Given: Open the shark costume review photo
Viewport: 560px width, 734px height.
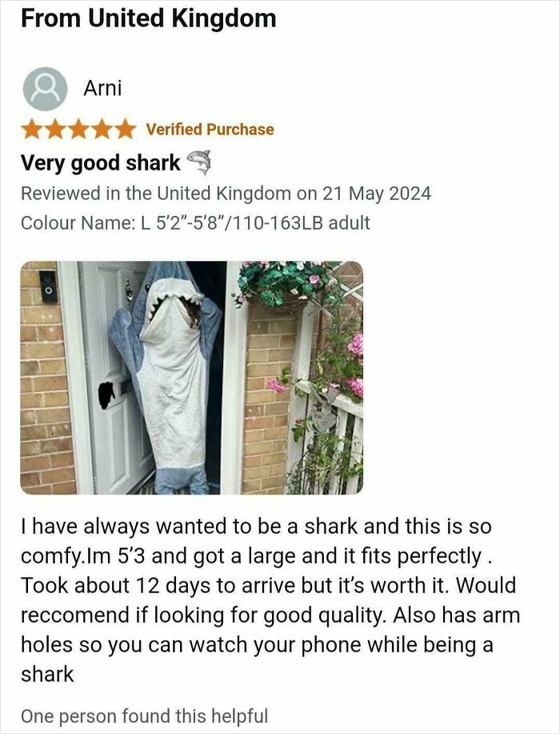Looking at the screenshot, I should pyautogui.click(x=192, y=377).
